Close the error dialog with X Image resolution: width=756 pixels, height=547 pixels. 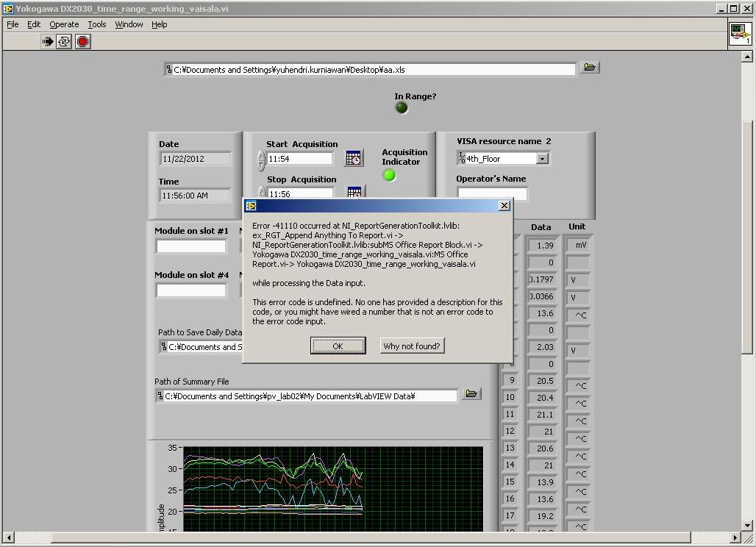pos(504,206)
